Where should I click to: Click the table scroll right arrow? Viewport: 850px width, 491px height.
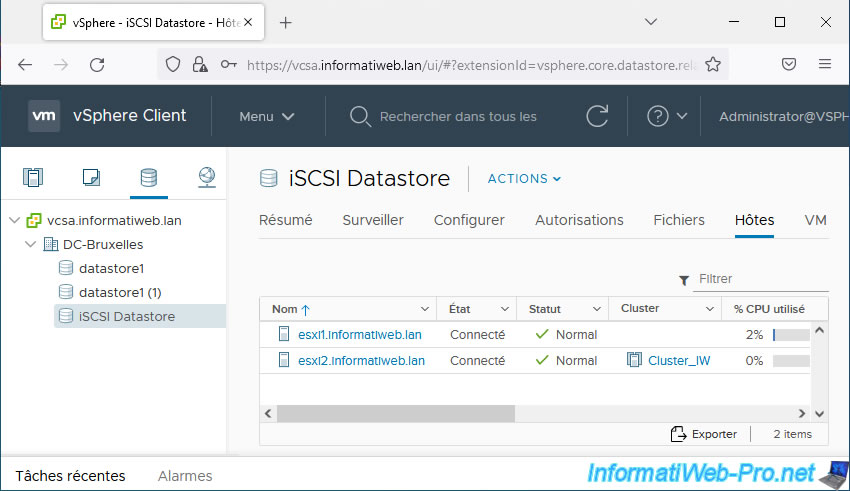coord(802,414)
